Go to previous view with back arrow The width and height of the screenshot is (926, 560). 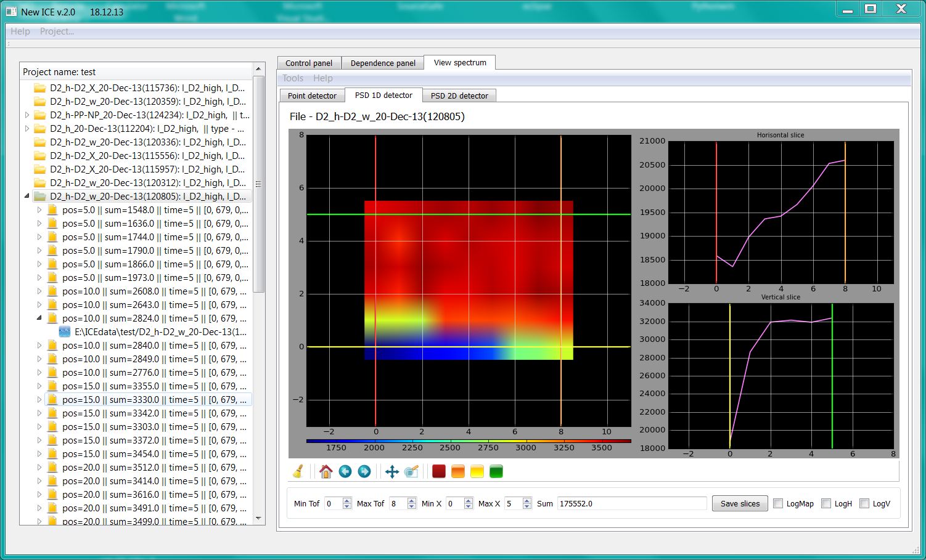pyautogui.click(x=345, y=472)
